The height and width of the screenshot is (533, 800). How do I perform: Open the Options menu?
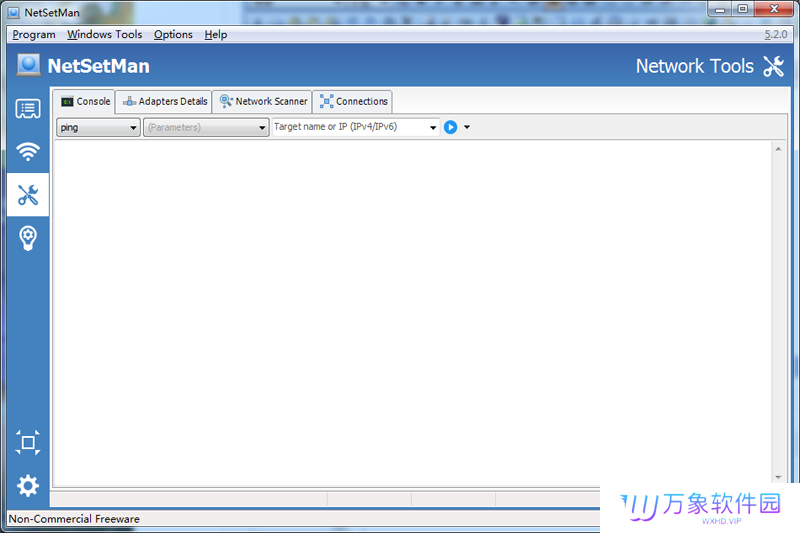pos(173,35)
